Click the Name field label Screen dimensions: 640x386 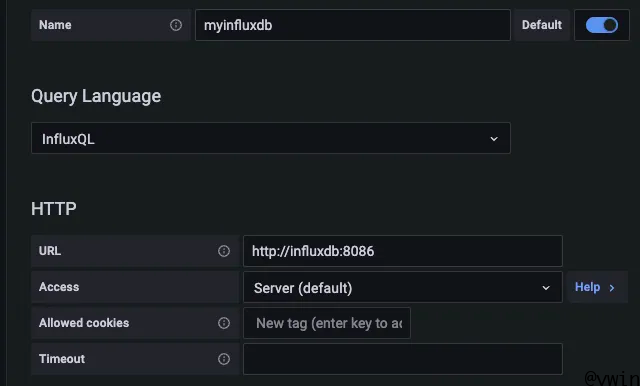coord(55,25)
